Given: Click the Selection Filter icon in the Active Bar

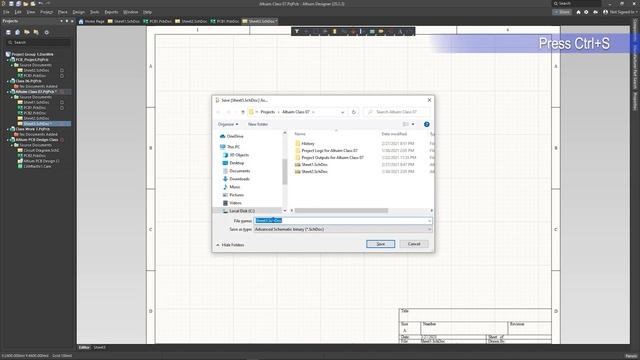Looking at the screenshot, I should pyautogui.click(x=297, y=31).
